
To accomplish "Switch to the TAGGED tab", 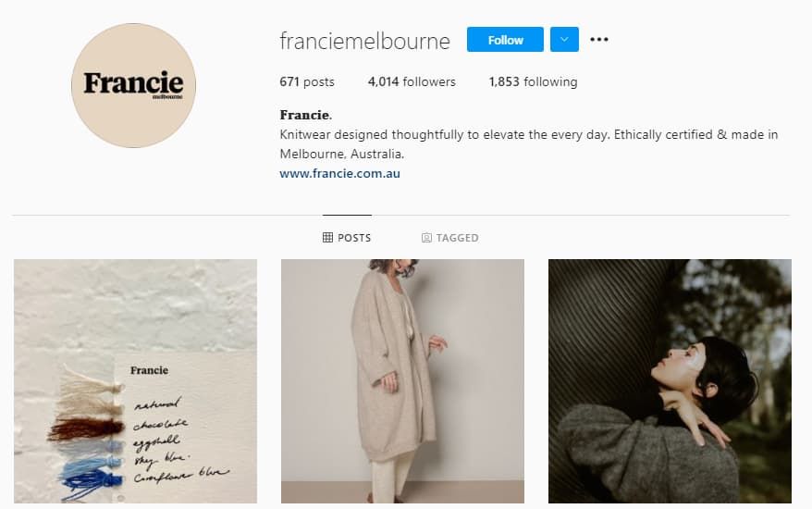I will [450, 238].
